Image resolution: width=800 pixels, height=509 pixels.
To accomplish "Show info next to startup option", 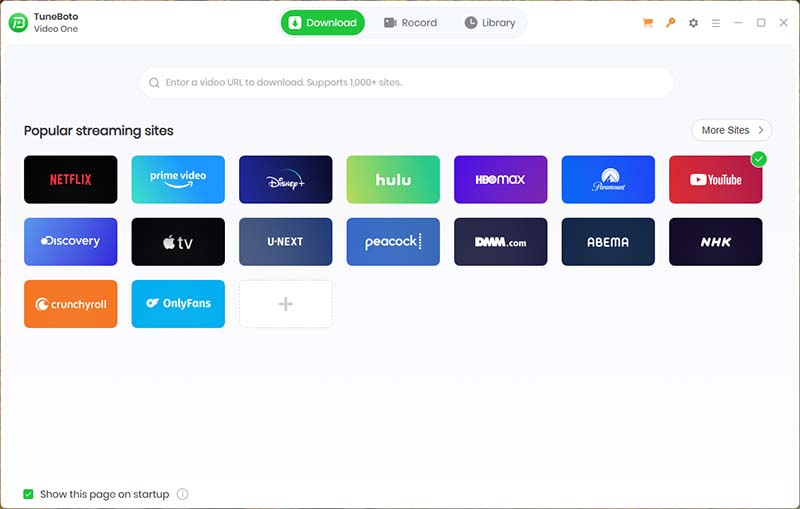I will (x=182, y=494).
